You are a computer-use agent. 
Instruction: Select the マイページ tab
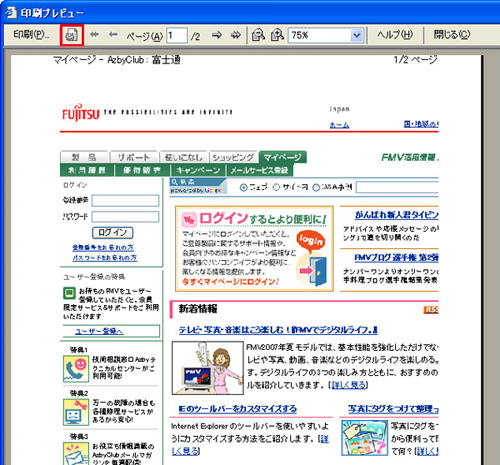click(283, 157)
